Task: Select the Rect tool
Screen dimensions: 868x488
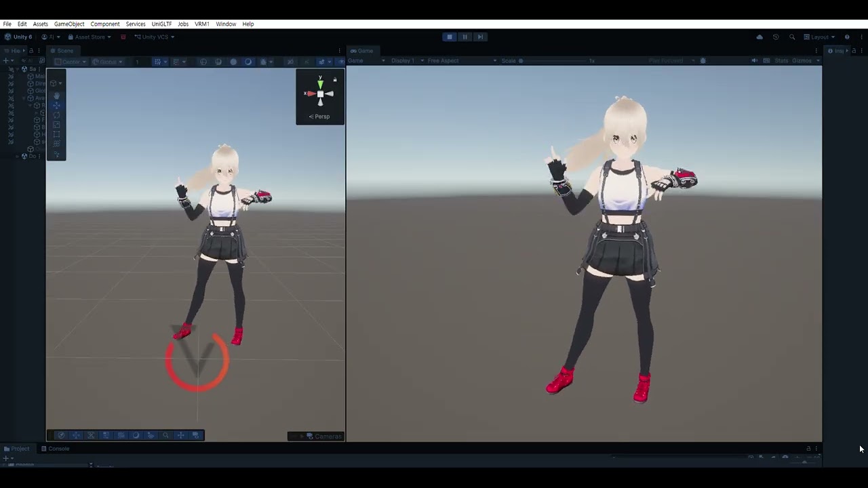Action: [x=56, y=134]
